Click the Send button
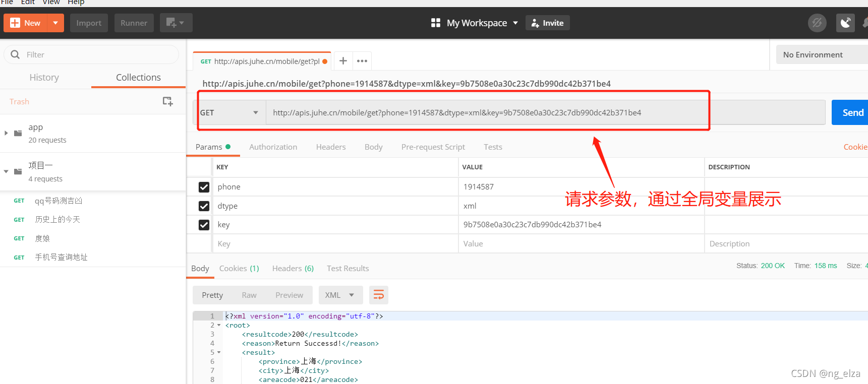This screenshot has width=868, height=384. [850, 112]
